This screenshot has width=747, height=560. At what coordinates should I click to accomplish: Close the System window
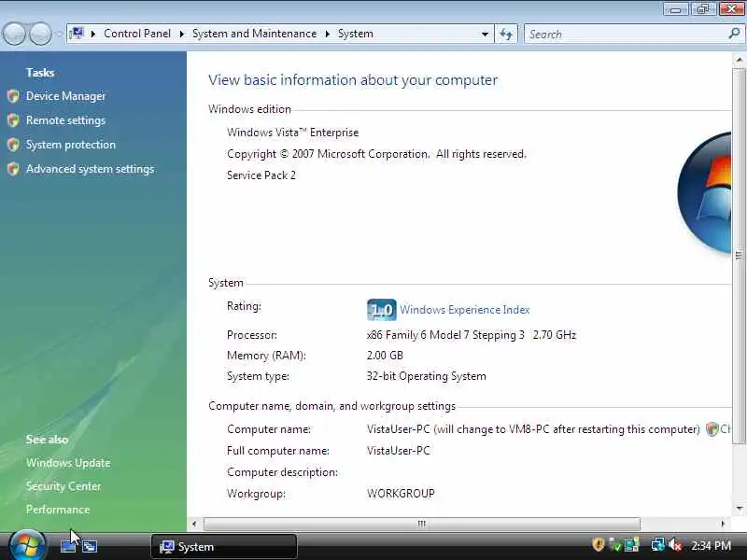tap(730, 9)
